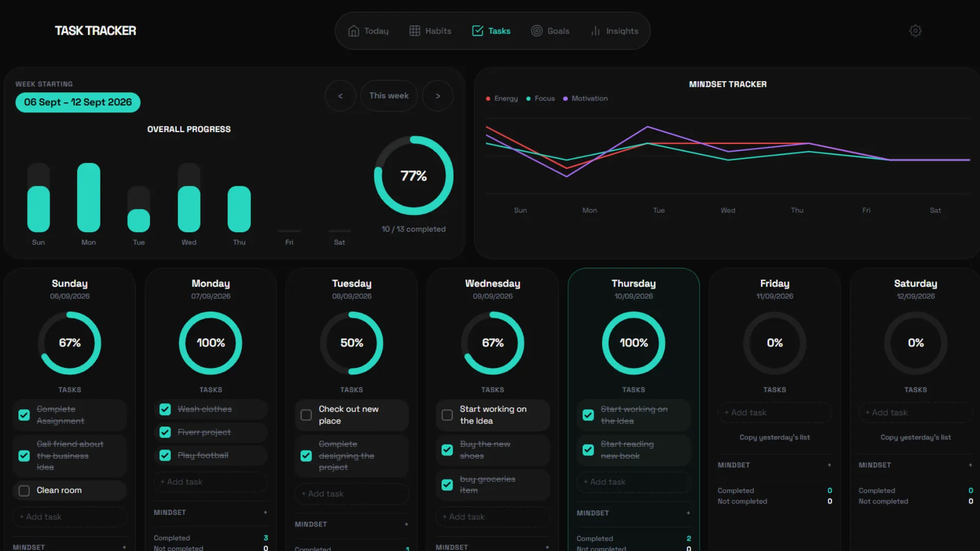Viewport: 980px width, 551px height.
Task: Click the Energy legend item
Action: [502, 98]
